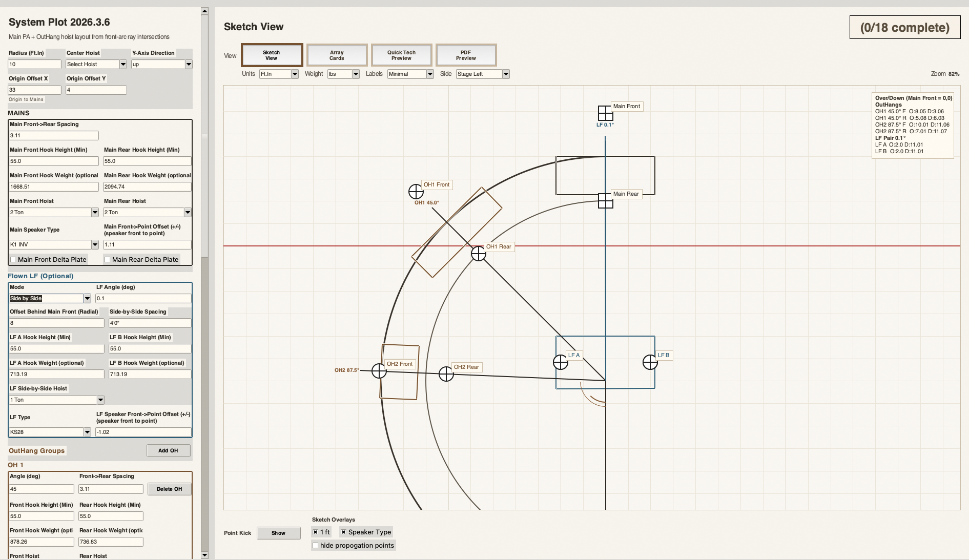Screen dimensions: 969x560
Task: Click the Point Kick Show button
Action: (278, 533)
